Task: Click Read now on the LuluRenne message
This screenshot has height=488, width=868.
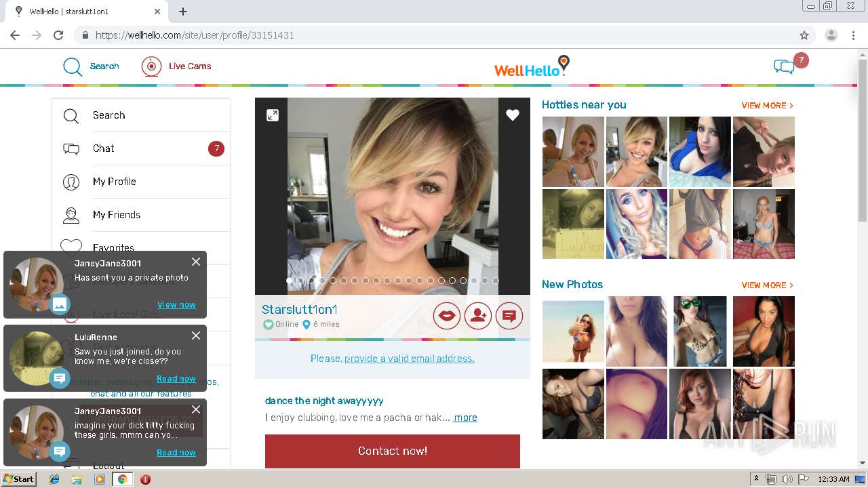Action: [x=176, y=379]
